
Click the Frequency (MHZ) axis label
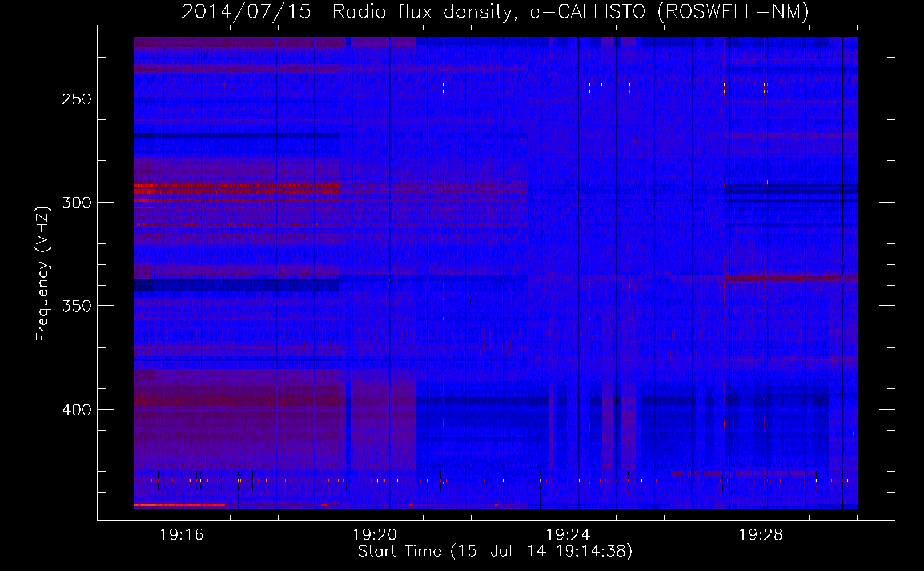click(x=43, y=274)
